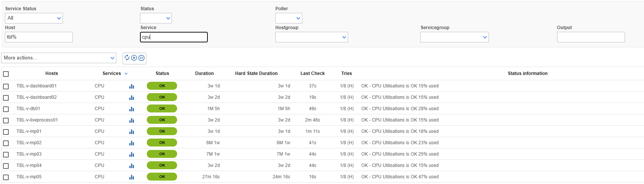Sort by the Services column header
The width and height of the screenshot is (644, 184).
click(112, 73)
